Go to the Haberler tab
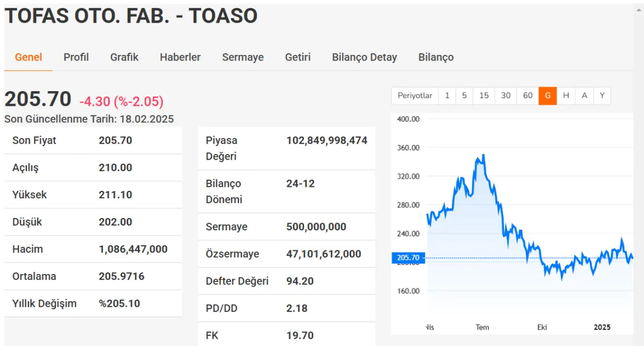Viewport: 644px width, 346px height. [x=180, y=57]
